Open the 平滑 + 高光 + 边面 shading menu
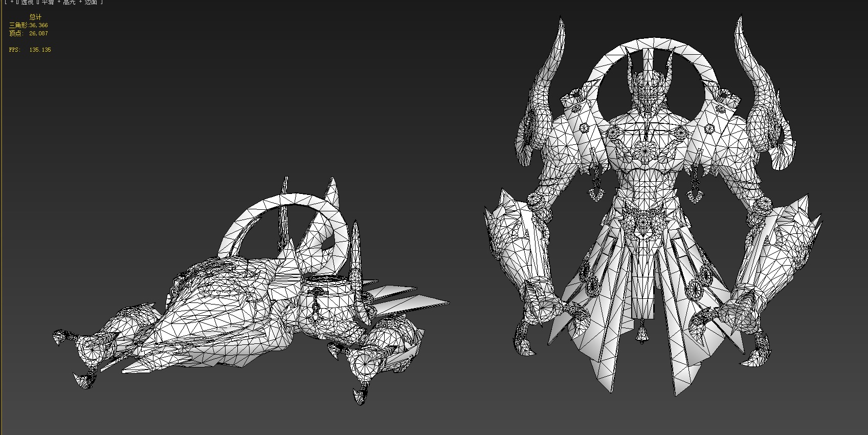The image size is (868, 435). (69, 2)
